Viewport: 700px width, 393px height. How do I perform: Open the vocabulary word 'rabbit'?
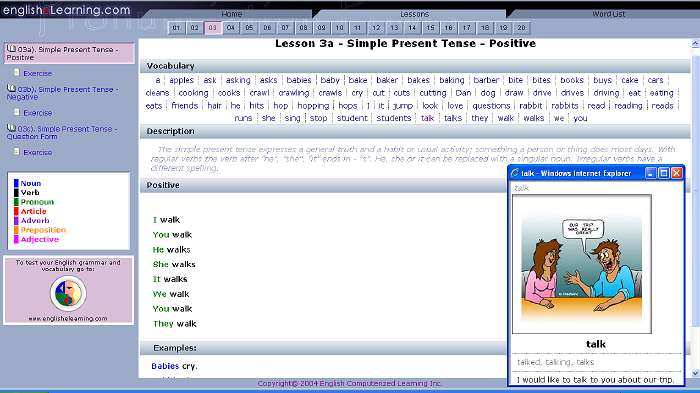(x=530, y=105)
